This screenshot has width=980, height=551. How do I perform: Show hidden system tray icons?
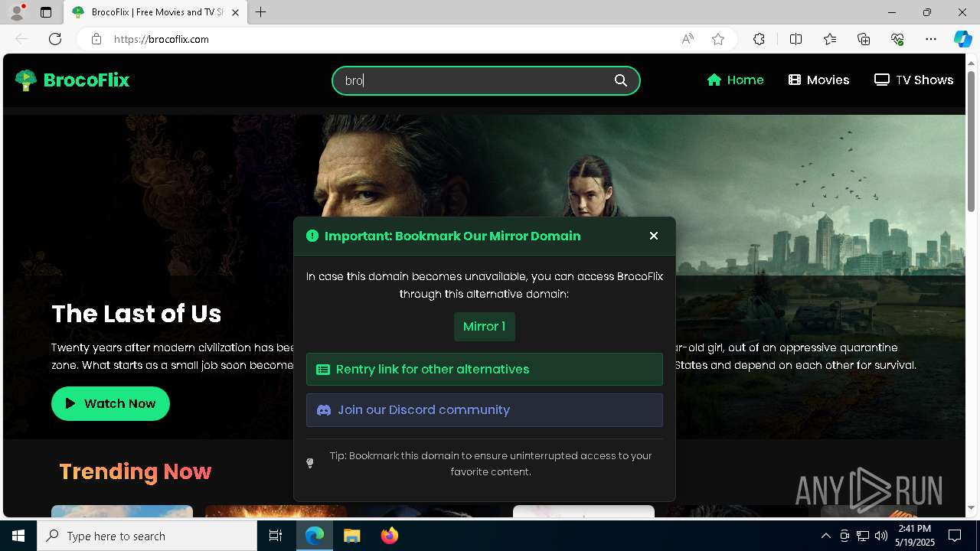point(825,536)
